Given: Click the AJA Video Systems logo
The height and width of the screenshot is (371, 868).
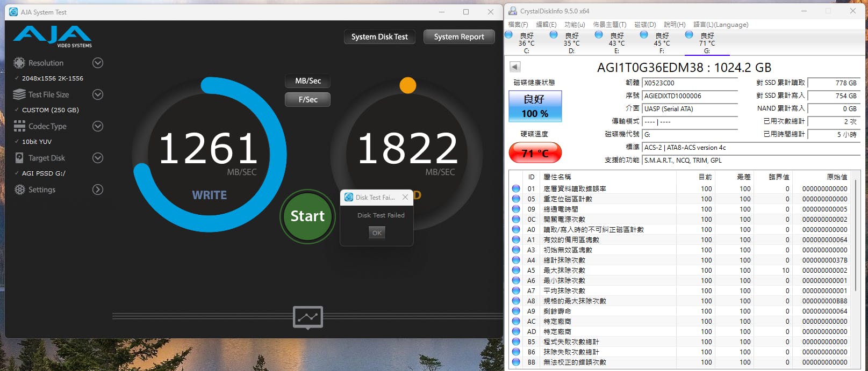Looking at the screenshot, I should click(52, 37).
